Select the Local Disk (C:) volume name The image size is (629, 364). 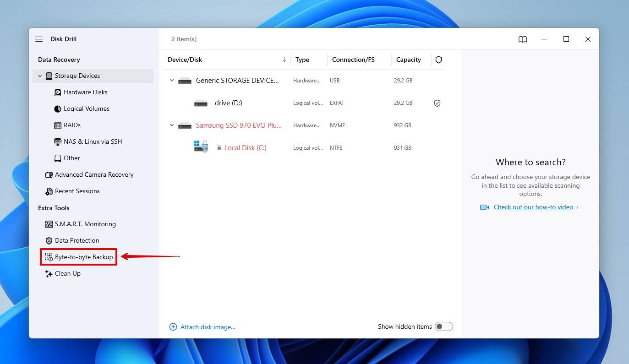point(246,148)
